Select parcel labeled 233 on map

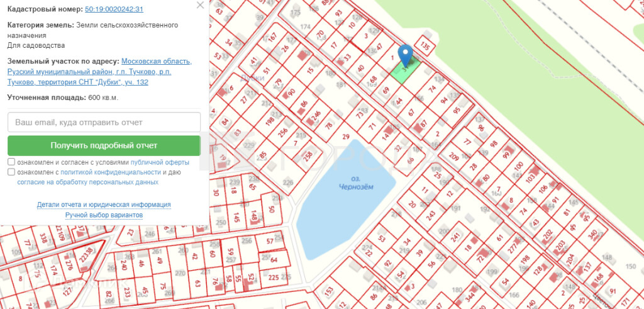[x=127, y=293]
